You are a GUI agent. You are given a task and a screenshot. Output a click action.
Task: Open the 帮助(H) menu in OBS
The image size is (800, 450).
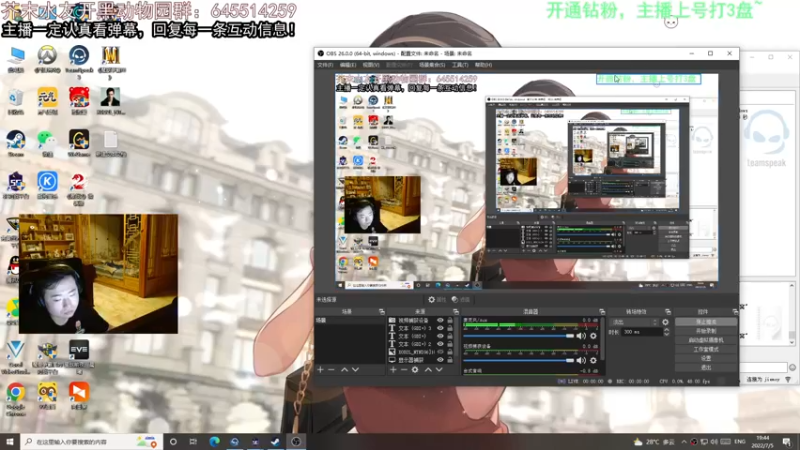tap(483, 65)
